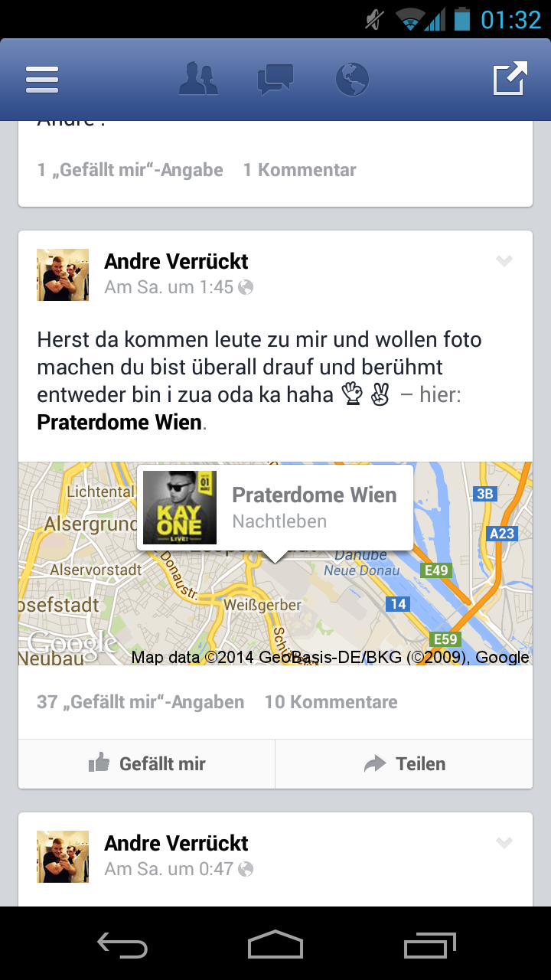Screen dimensions: 551x980
Task: Open the Praterdome Wien location link in text
Action: click(119, 422)
